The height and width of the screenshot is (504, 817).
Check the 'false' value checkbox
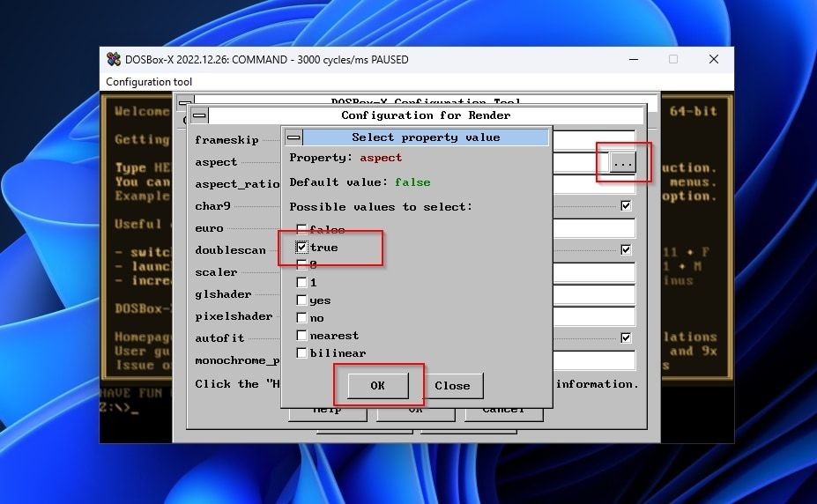point(301,229)
